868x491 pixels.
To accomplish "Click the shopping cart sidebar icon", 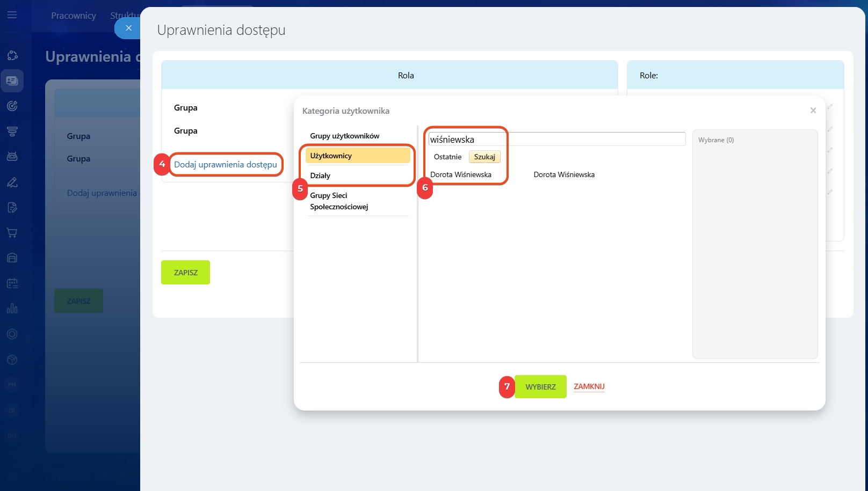I will [x=12, y=232].
